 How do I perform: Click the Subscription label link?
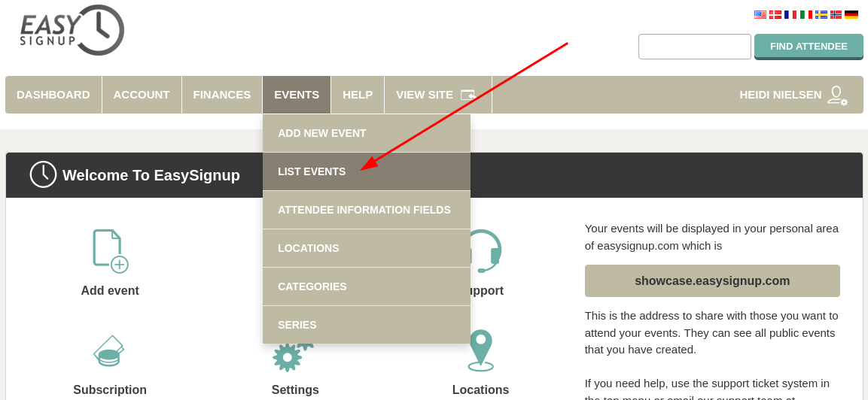pyautogui.click(x=110, y=389)
